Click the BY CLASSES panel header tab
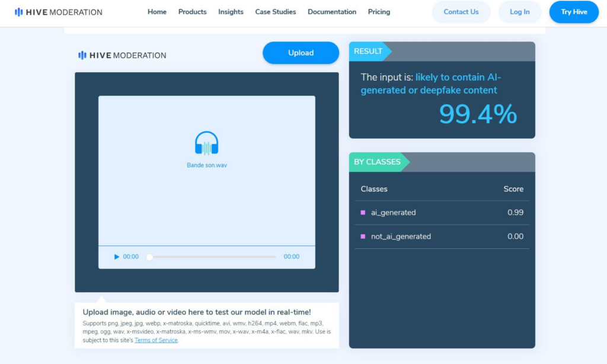607x364 pixels. [x=379, y=162]
